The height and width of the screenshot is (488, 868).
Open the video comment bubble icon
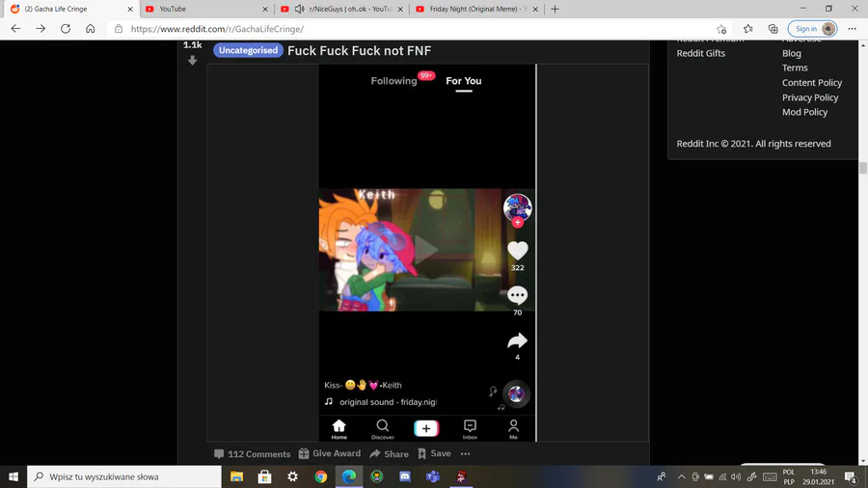coord(517,295)
